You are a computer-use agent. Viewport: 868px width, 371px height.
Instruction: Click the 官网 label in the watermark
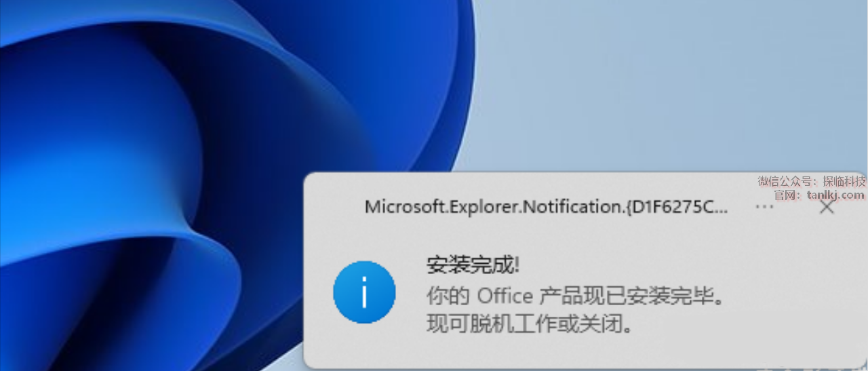[x=783, y=195]
